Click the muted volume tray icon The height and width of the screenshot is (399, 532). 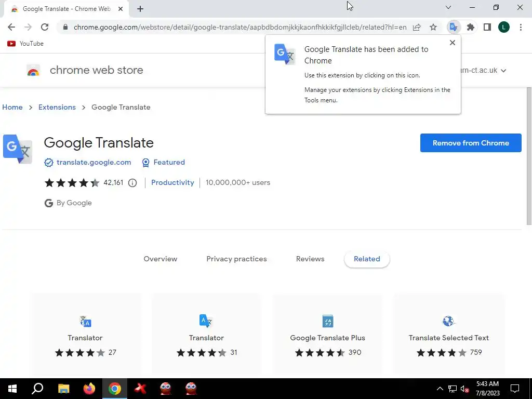tap(464, 389)
